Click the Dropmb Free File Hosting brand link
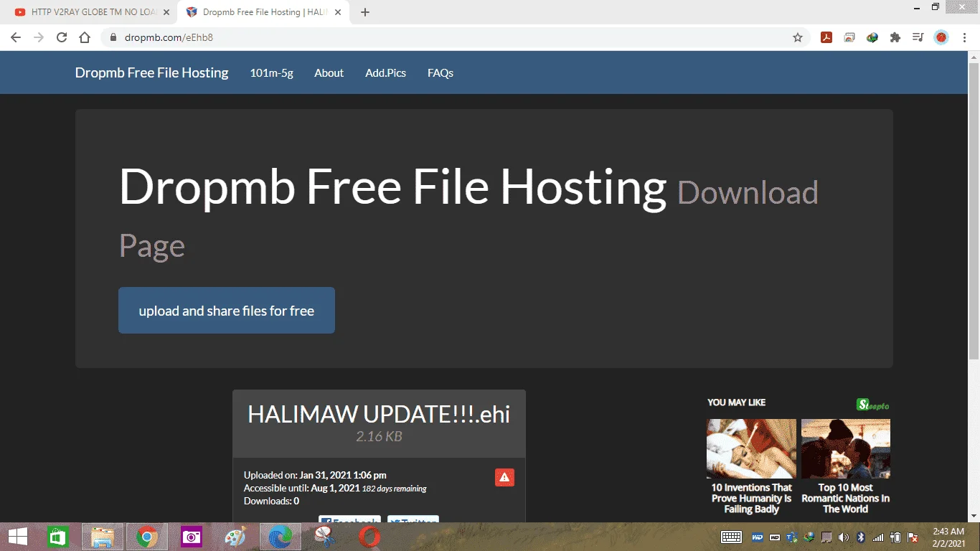Image resolution: width=980 pixels, height=551 pixels. 152,72
